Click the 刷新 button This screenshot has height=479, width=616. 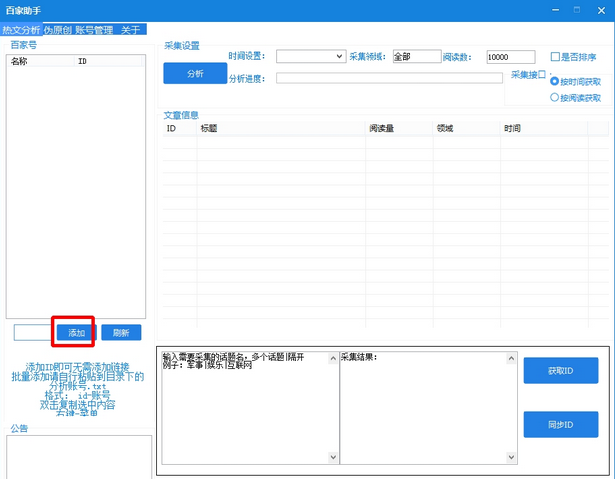121,332
